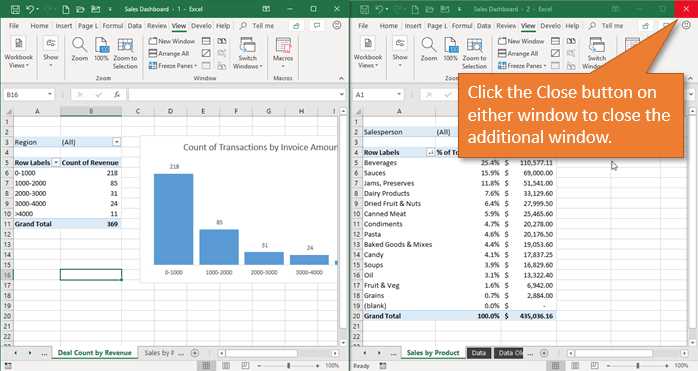Select dark Data sheet tab in right window
The width and height of the screenshot is (698, 371).
click(479, 353)
